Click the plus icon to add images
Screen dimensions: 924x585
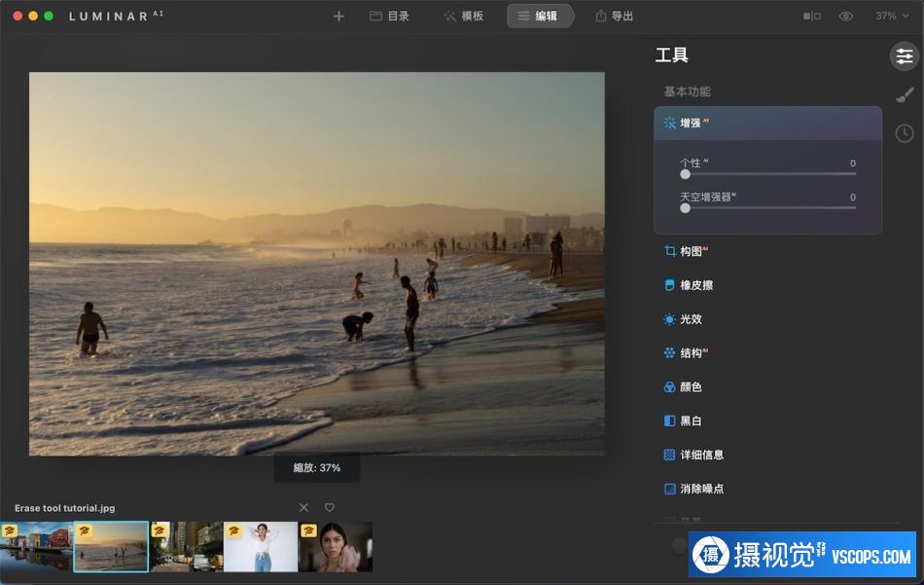[x=338, y=17]
